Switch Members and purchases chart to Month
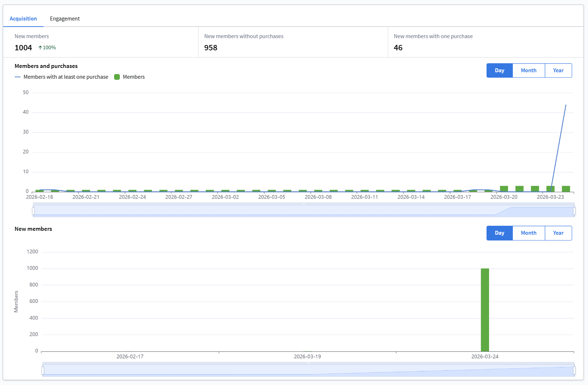This screenshot has height=385, width=588. [528, 70]
